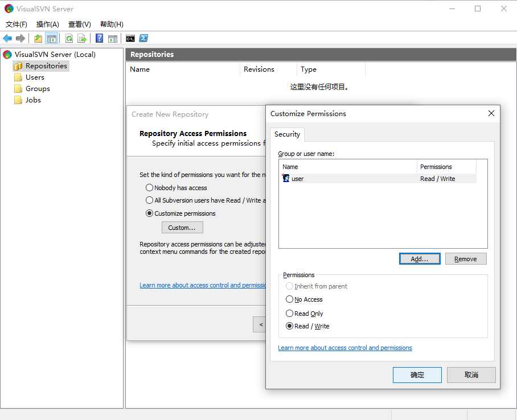Screen dimensions: 517x420
Task: Click the Add... button
Action: [x=420, y=259]
